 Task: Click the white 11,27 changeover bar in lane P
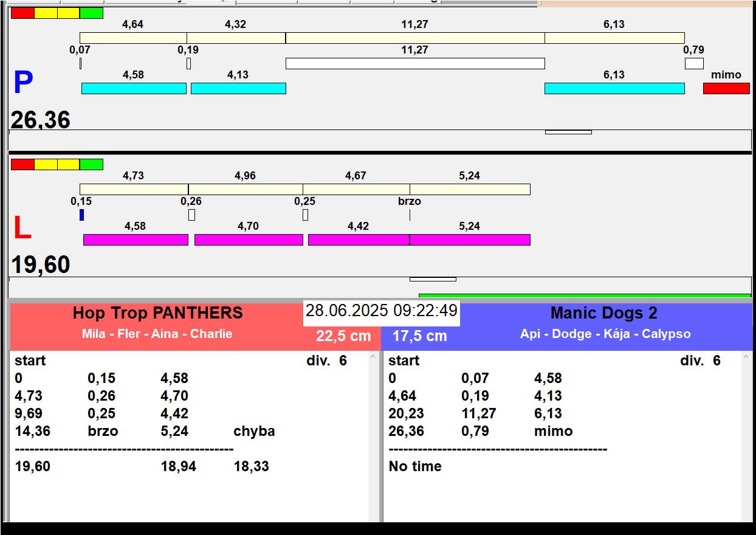(415, 63)
